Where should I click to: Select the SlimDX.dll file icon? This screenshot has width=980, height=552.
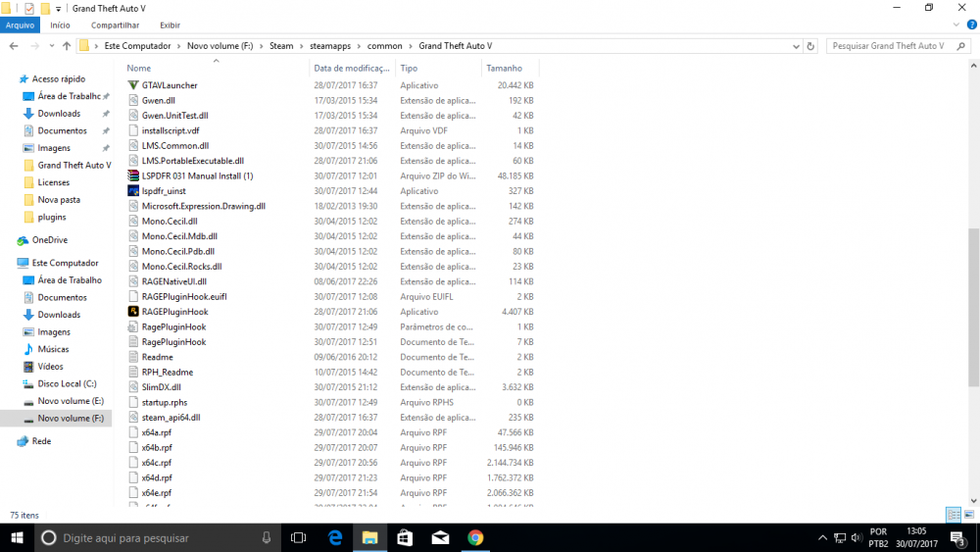[133, 387]
